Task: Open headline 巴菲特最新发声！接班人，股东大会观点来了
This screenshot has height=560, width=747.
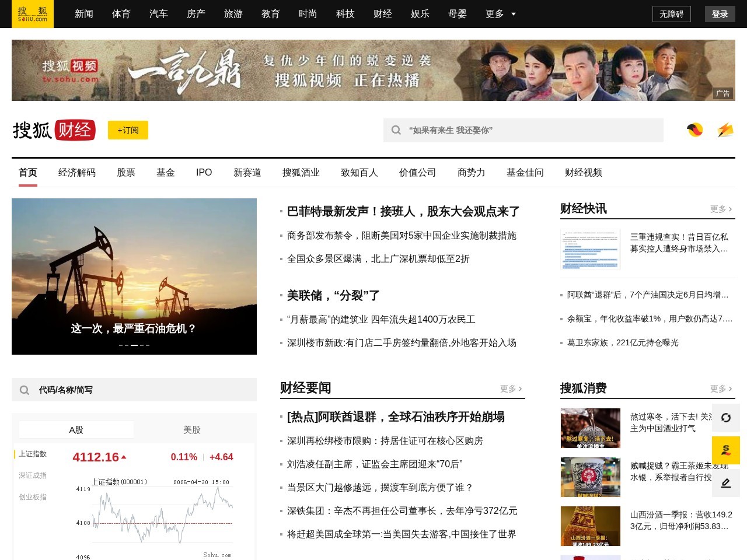Action: [403, 211]
